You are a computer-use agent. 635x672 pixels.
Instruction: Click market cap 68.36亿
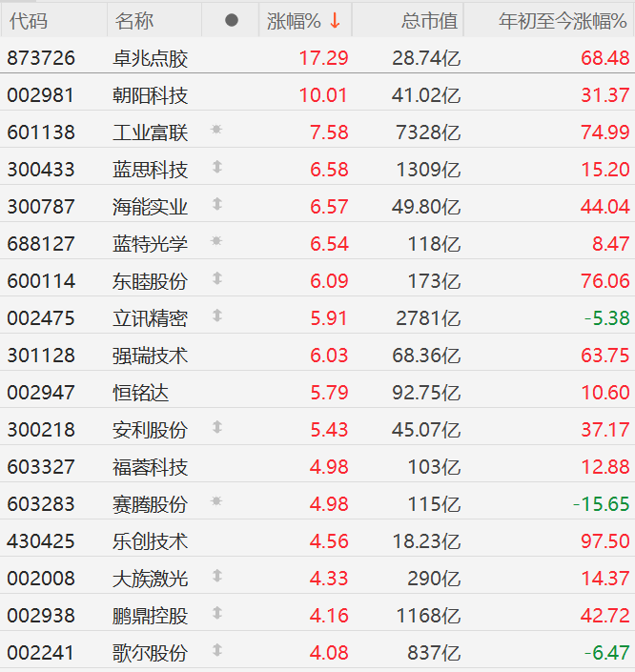click(x=426, y=356)
